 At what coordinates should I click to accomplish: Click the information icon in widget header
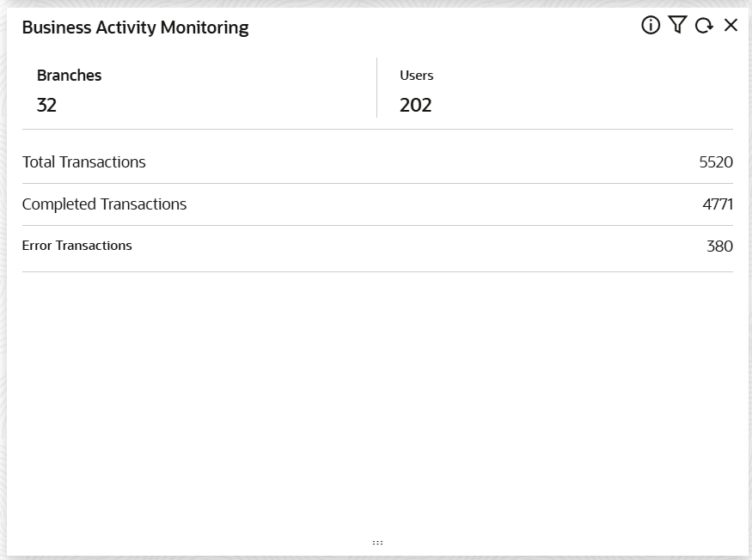[x=651, y=26]
